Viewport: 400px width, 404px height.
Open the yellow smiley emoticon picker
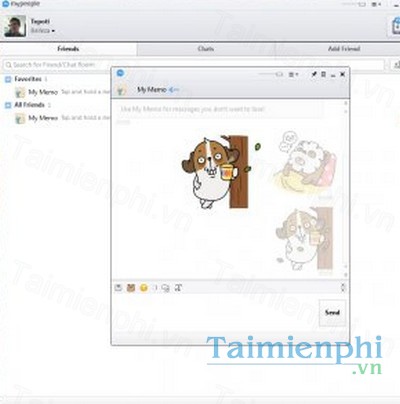[x=144, y=288]
